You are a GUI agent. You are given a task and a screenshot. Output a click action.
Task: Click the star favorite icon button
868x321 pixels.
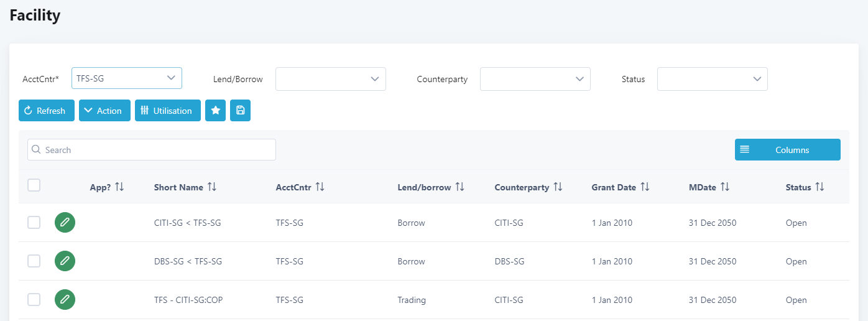[x=215, y=111]
